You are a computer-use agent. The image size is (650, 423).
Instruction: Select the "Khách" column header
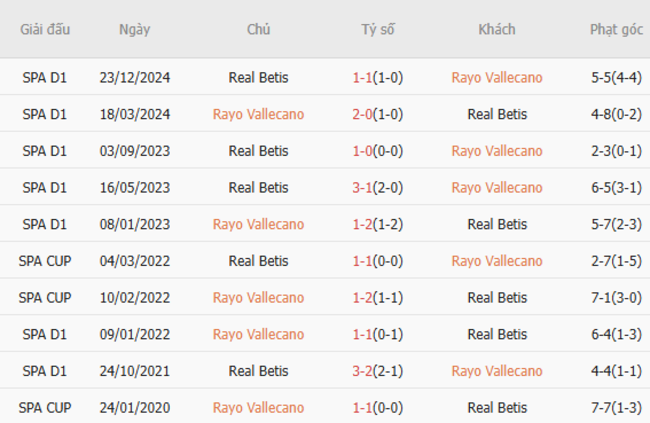click(497, 29)
